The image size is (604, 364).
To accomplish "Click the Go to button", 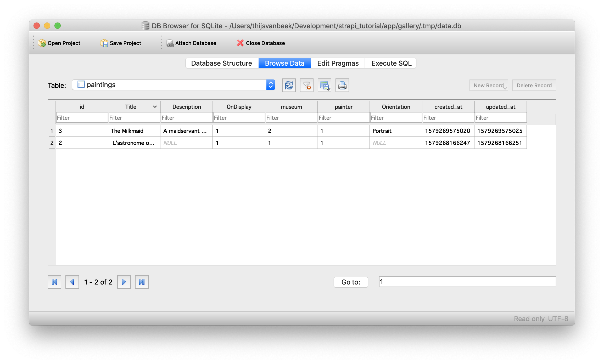I will pos(351,282).
